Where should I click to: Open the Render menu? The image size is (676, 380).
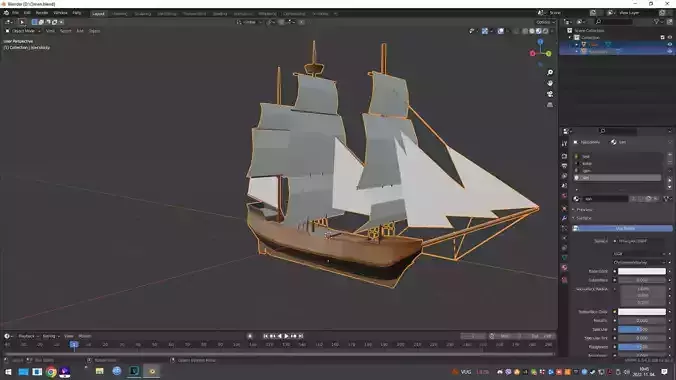click(42, 13)
